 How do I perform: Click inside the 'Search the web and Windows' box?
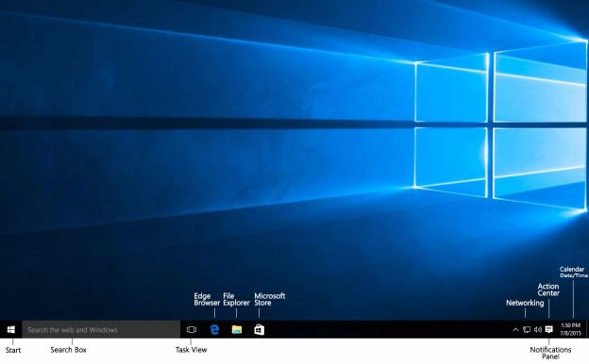click(x=101, y=330)
